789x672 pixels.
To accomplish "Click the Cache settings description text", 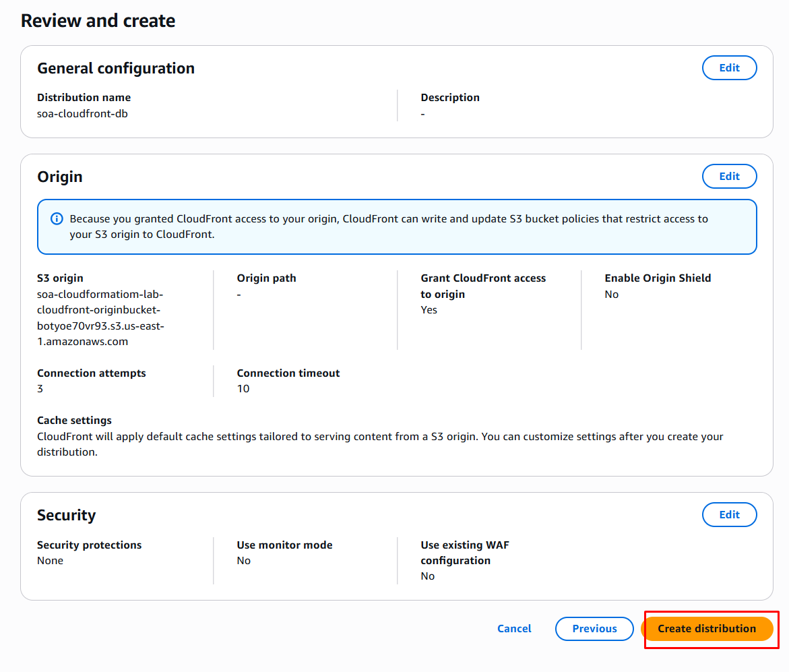I will (x=380, y=444).
